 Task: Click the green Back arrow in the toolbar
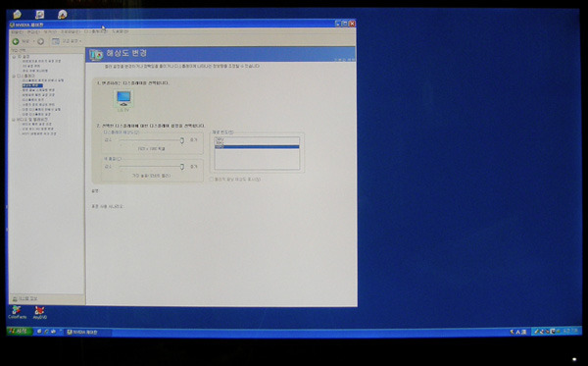pos(16,41)
